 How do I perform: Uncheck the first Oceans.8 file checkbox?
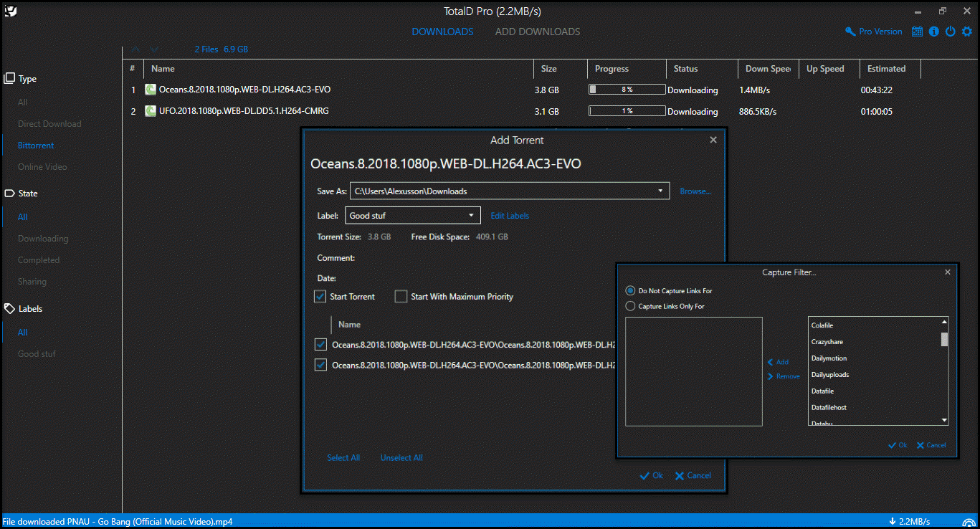click(x=320, y=345)
